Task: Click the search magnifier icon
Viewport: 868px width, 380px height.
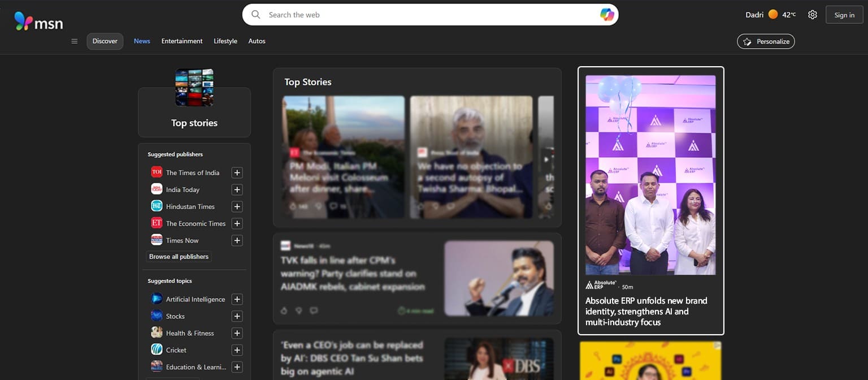Action: pyautogui.click(x=256, y=15)
